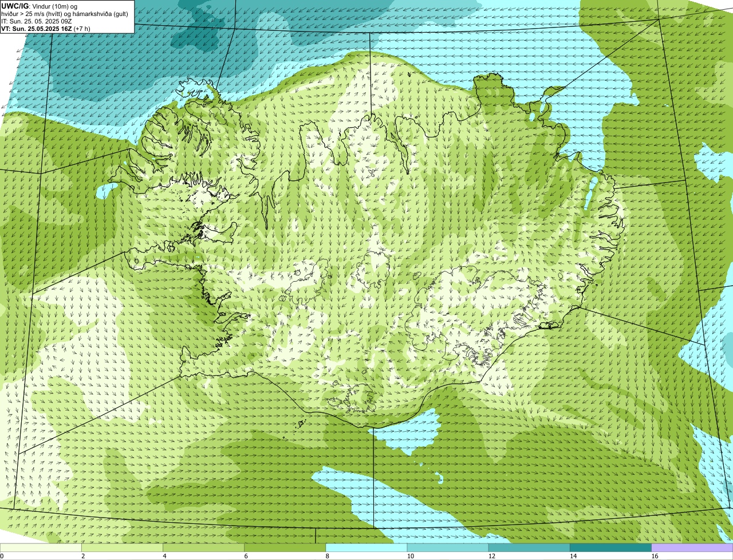Click the 12–14 m/s legend color swatch
733x560 pixels.
point(529,548)
